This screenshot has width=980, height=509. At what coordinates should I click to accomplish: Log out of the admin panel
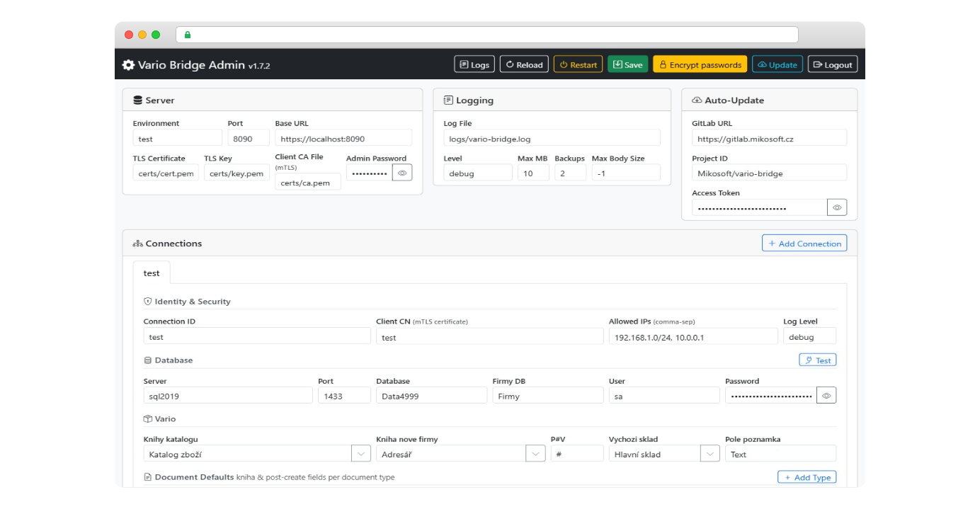tap(832, 64)
